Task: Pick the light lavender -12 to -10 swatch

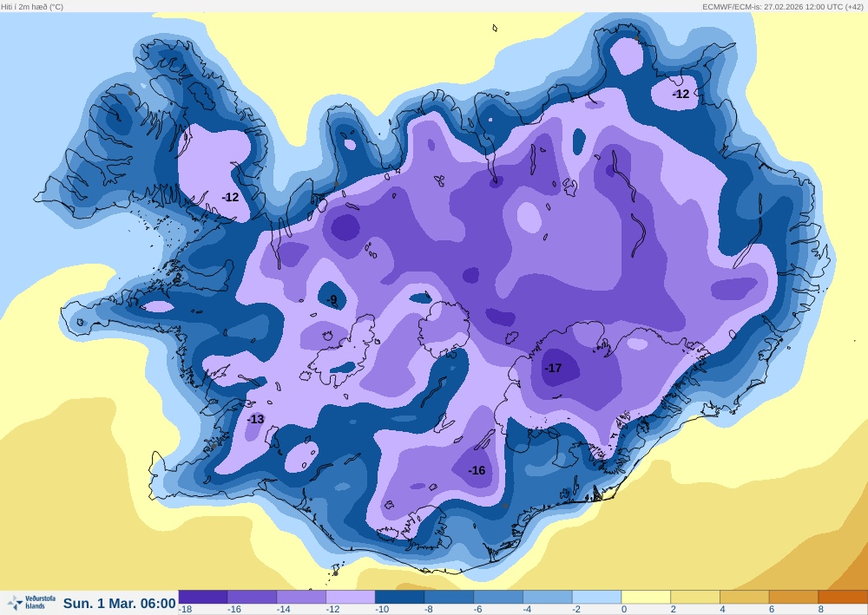Action: 351,597
